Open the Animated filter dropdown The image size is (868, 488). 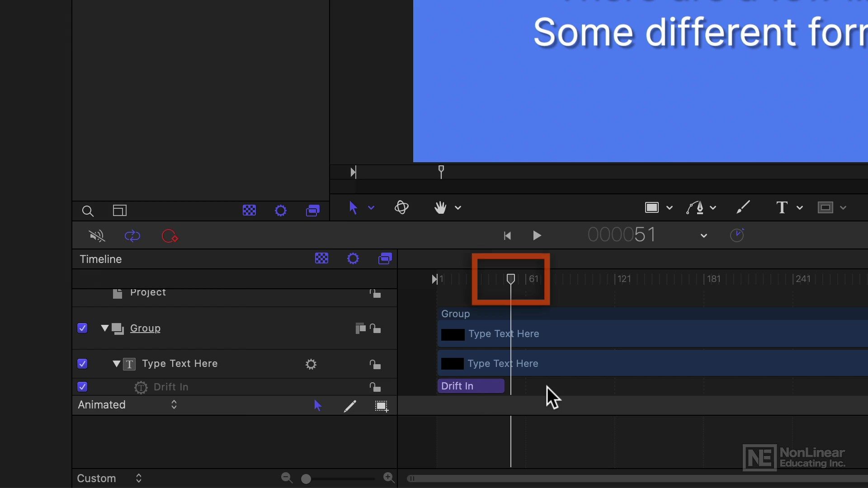coord(127,405)
